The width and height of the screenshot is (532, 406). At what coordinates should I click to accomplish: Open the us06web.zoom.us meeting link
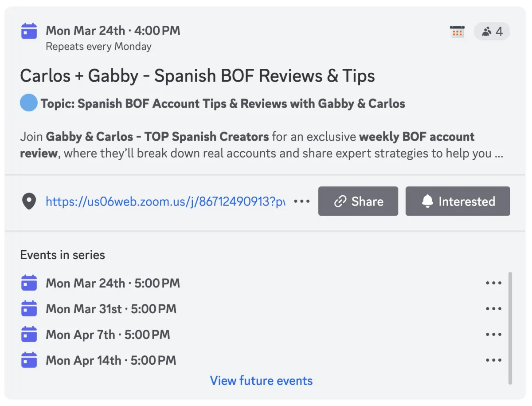coord(165,201)
